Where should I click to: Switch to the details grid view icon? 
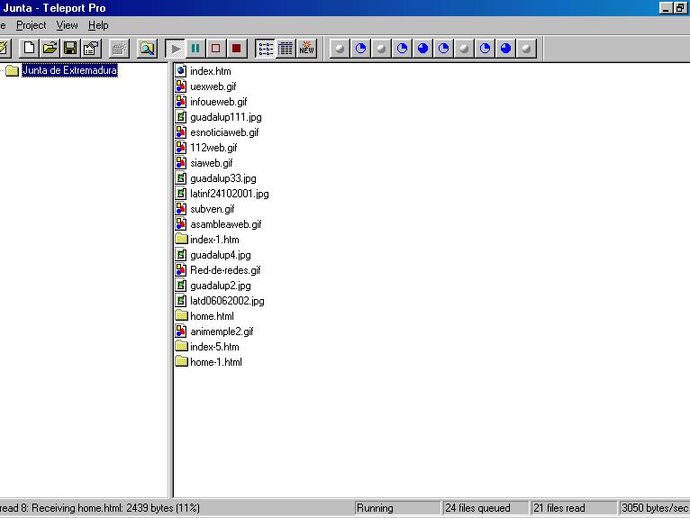pos(286,48)
